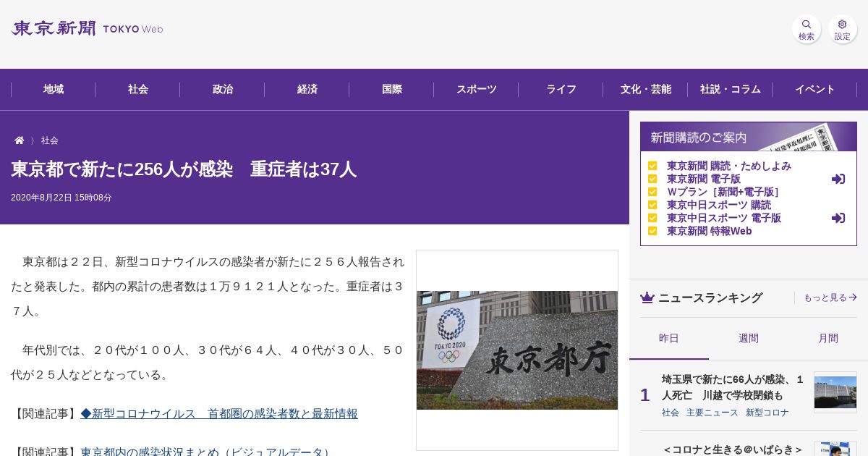The image size is (868, 456).
Task: Switch to the 月間 ranking tab
Action: (x=828, y=338)
